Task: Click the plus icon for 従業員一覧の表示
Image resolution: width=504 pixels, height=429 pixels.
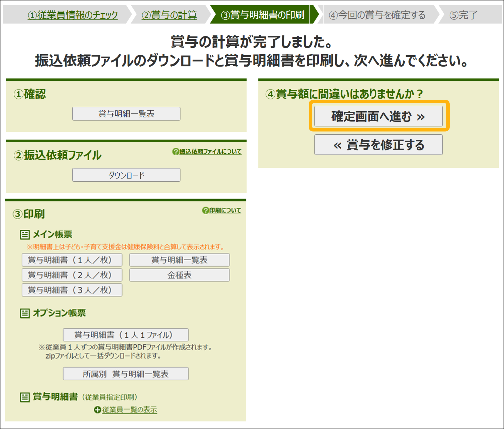Action: coord(97,410)
